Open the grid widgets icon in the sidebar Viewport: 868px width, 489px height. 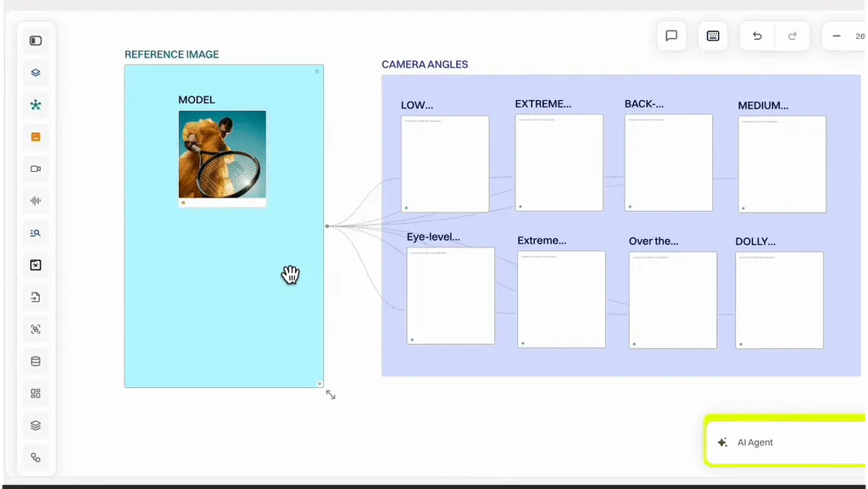coord(36,393)
